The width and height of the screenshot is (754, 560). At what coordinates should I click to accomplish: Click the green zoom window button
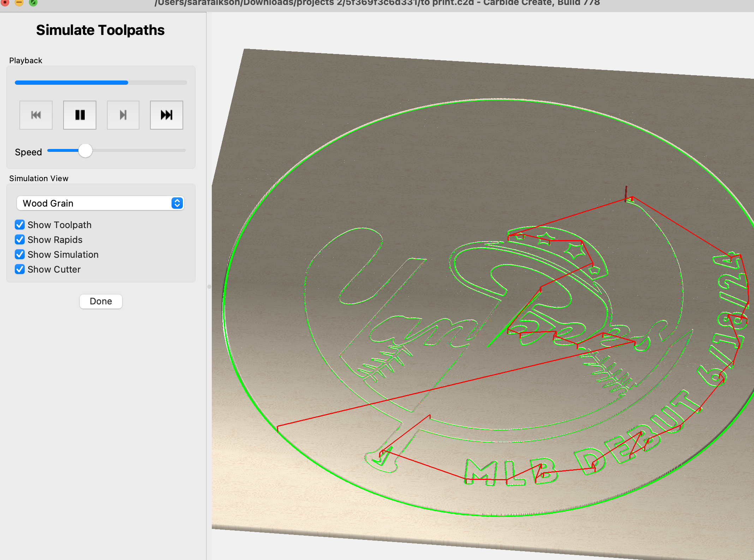pyautogui.click(x=33, y=2)
